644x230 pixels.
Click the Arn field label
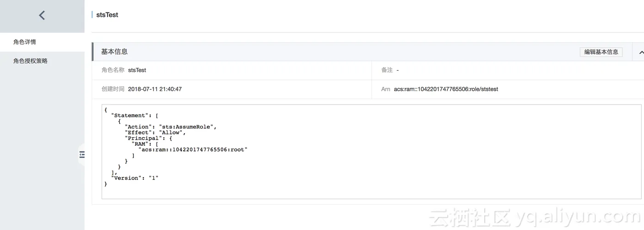385,89
